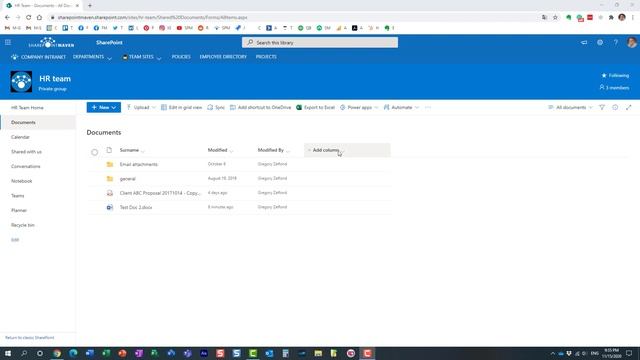
Task: Open the browser extensions puzzle icon
Action: [x=611, y=17]
